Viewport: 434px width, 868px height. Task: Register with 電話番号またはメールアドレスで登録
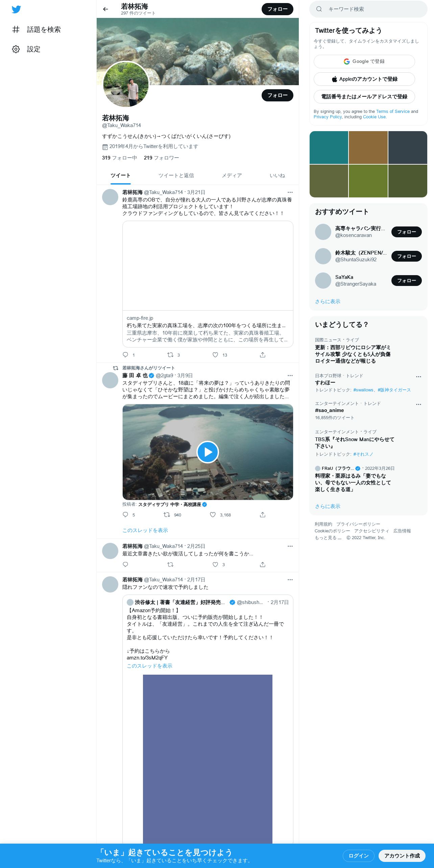364,97
